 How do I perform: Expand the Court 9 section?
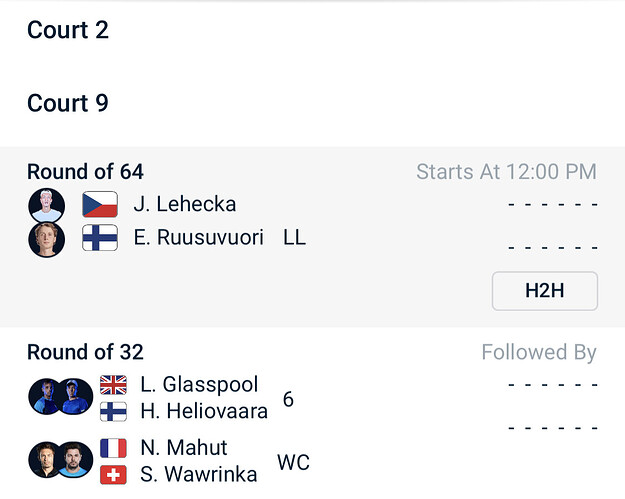coord(68,103)
